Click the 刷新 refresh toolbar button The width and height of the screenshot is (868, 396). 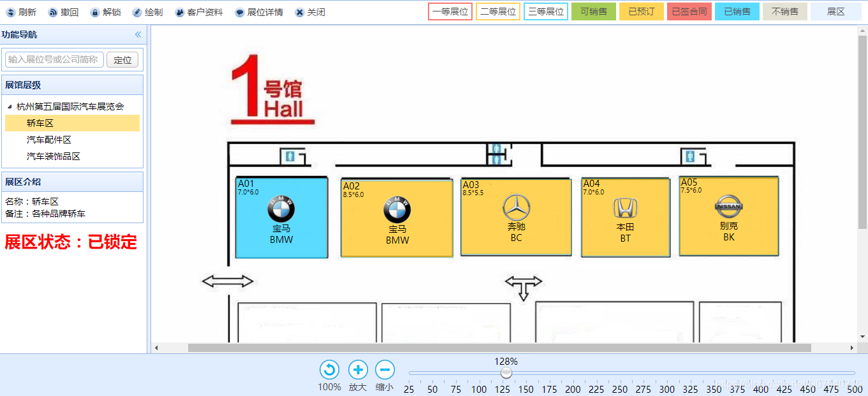[21, 12]
